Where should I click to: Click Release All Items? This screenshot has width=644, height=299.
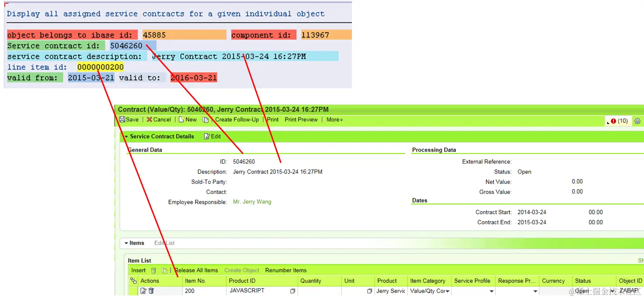pyautogui.click(x=196, y=270)
